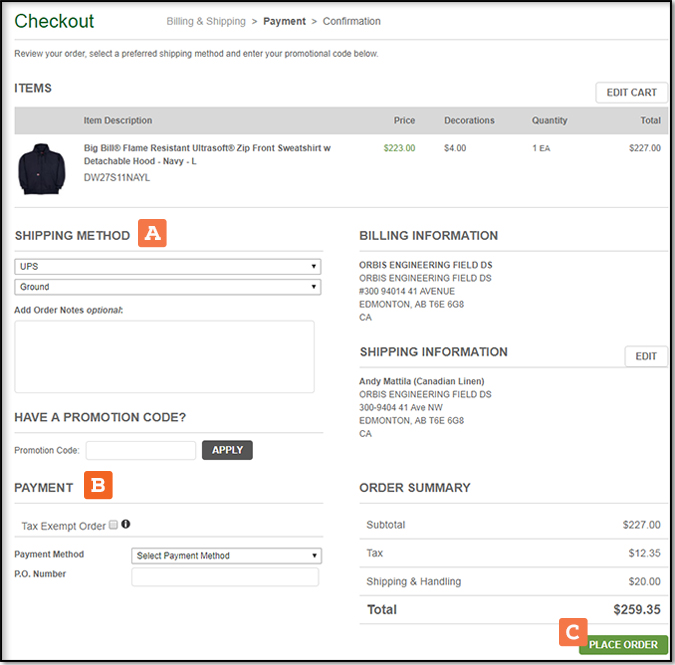The height and width of the screenshot is (665, 675).
Task: Click the orange C marker badge
Action: point(572,631)
